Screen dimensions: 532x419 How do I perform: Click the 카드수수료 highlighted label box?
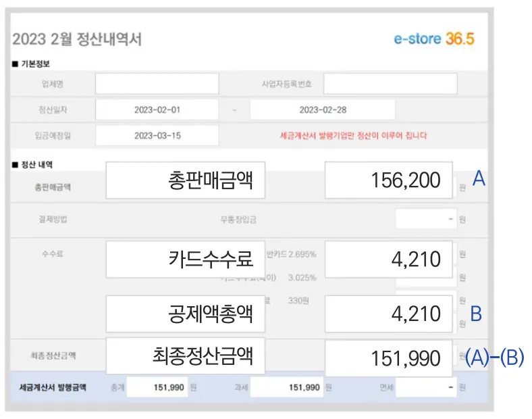point(186,258)
